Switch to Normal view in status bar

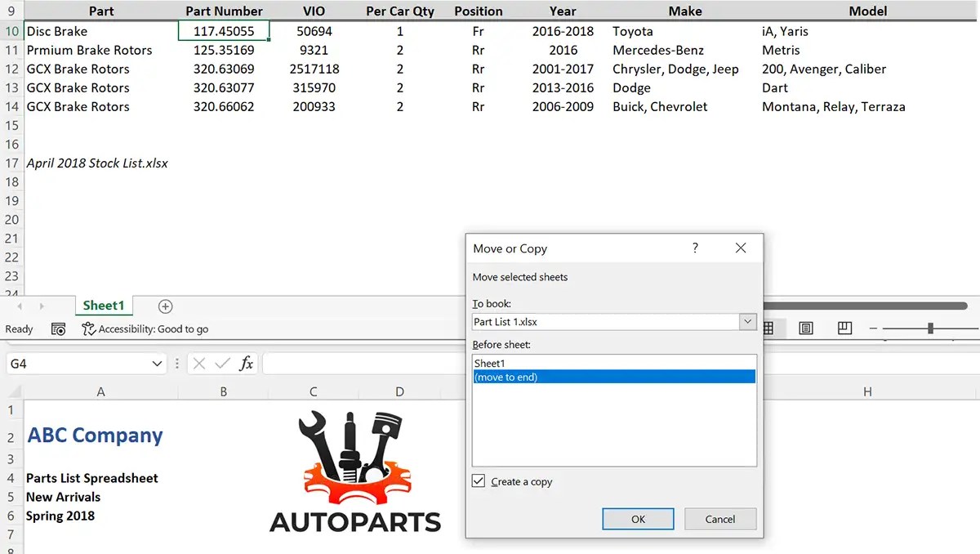[x=769, y=328]
